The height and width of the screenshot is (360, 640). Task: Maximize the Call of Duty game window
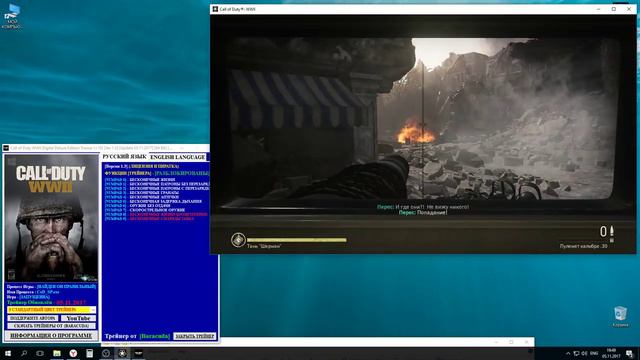613,9
